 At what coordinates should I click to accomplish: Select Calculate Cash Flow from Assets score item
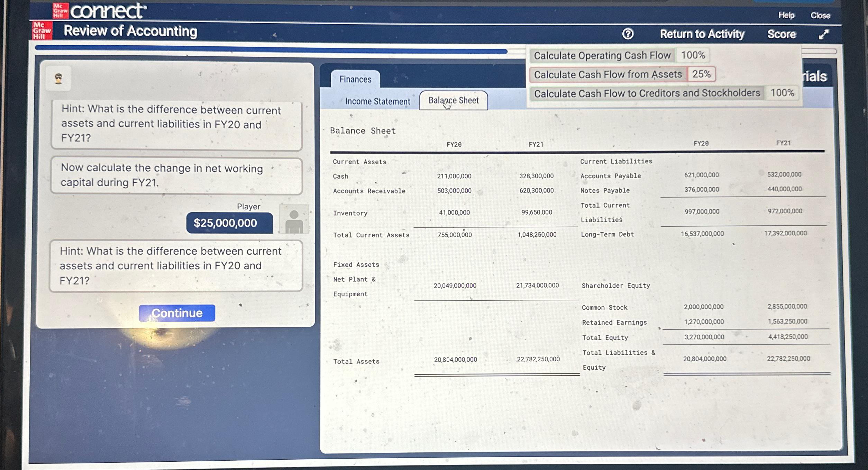click(608, 74)
